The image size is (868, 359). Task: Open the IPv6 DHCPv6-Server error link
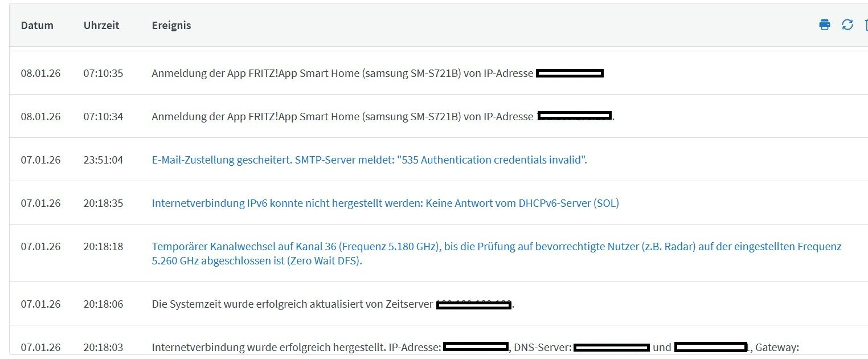[x=385, y=203]
